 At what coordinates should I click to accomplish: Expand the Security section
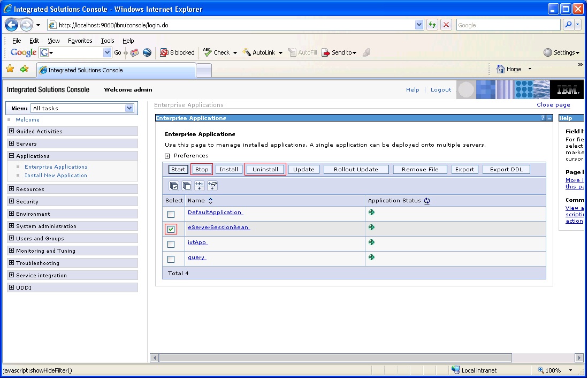(12, 201)
